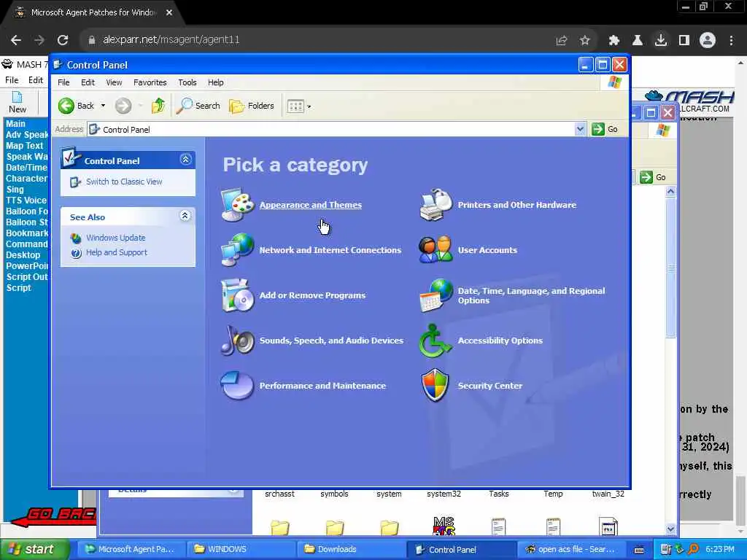The height and width of the screenshot is (560, 747).
Task: Close the Microsoft Agent Patches browser tab
Action: click(x=169, y=12)
